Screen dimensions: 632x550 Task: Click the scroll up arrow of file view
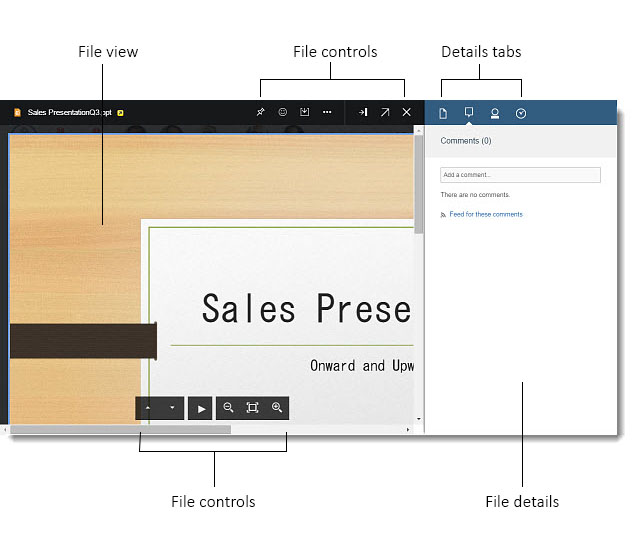[419, 131]
